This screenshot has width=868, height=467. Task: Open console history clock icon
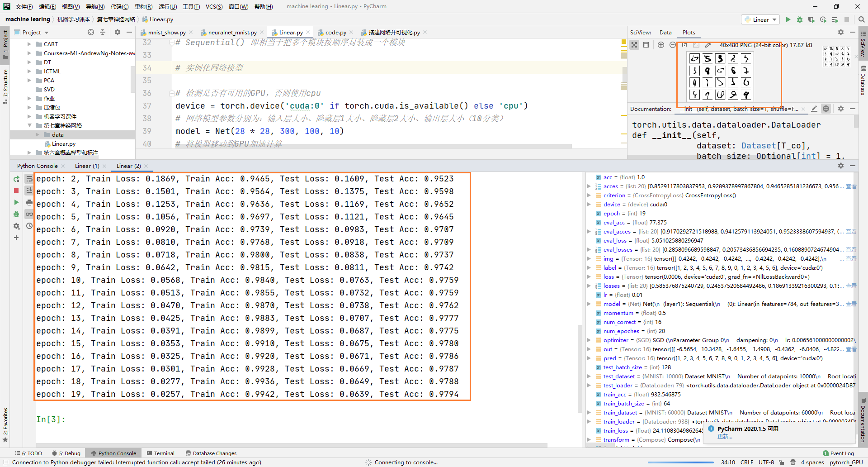[29, 226]
